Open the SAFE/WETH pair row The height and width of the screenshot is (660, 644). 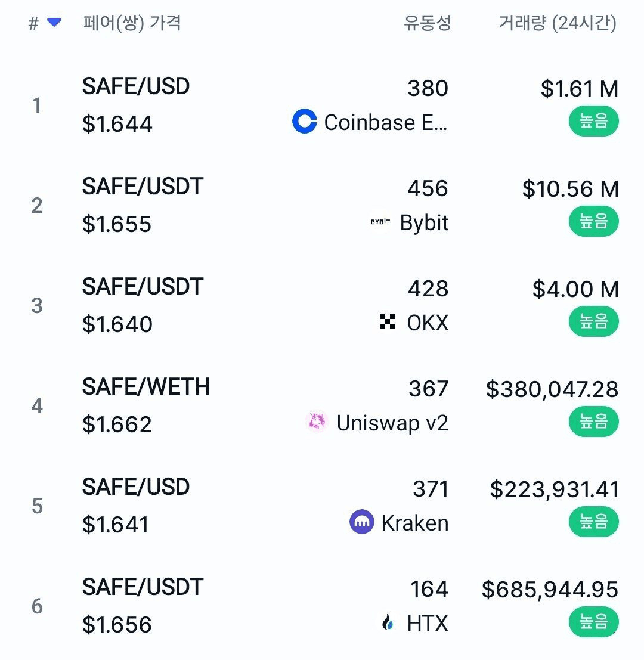tap(322, 405)
